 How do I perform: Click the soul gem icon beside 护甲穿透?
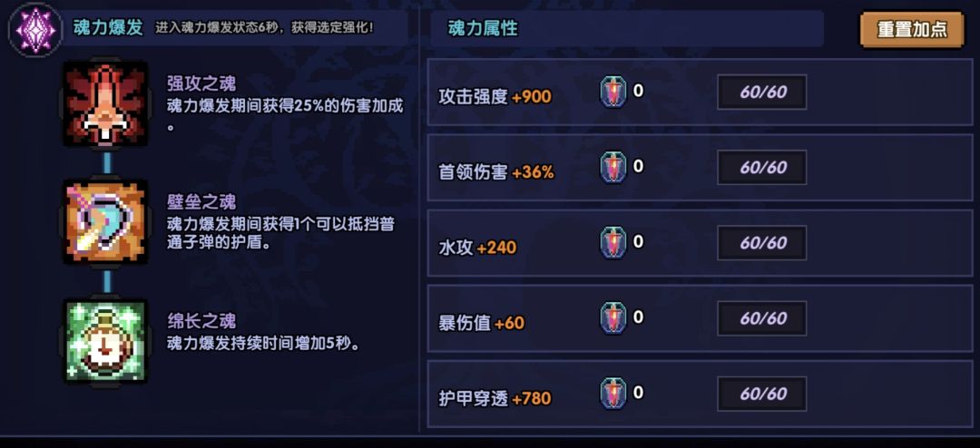[x=613, y=394]
